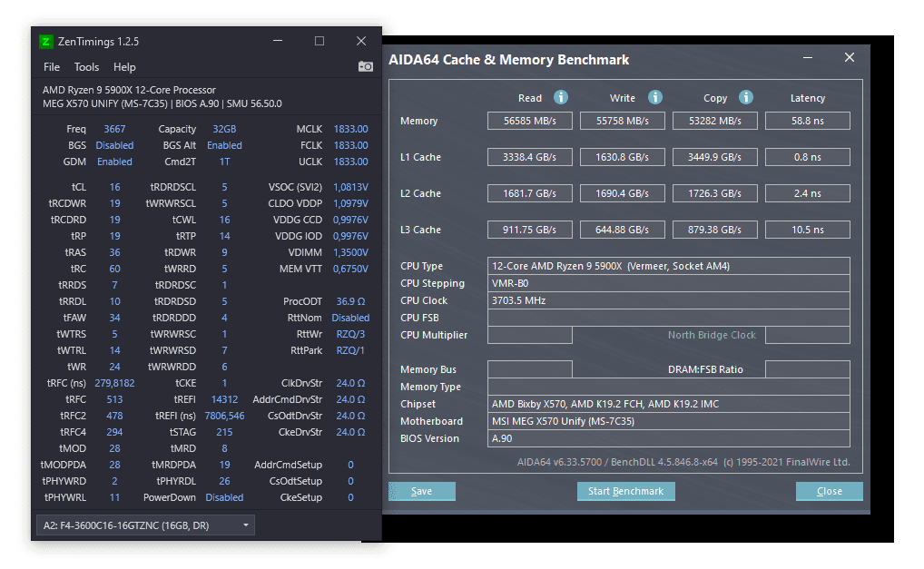The image size is (924, 569).
Task: Click the CPU Stepping field VMR-B0
Action: pyautogui.click(x=668, y=283)
